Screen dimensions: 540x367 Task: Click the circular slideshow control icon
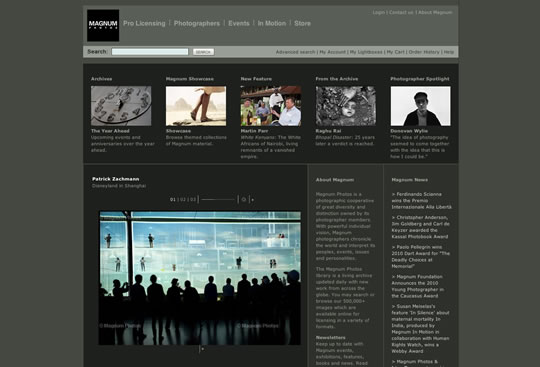pyautogui.click(x=244, y=199)
